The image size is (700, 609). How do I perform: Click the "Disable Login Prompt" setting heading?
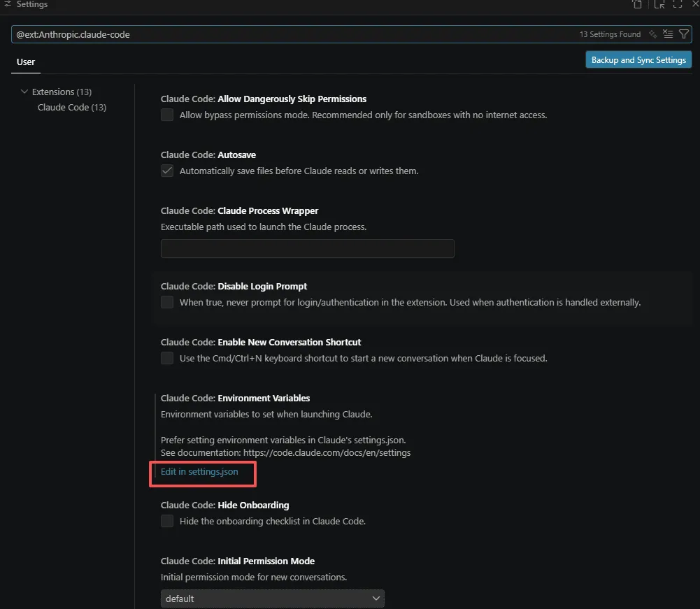click(x=262, y=286)
